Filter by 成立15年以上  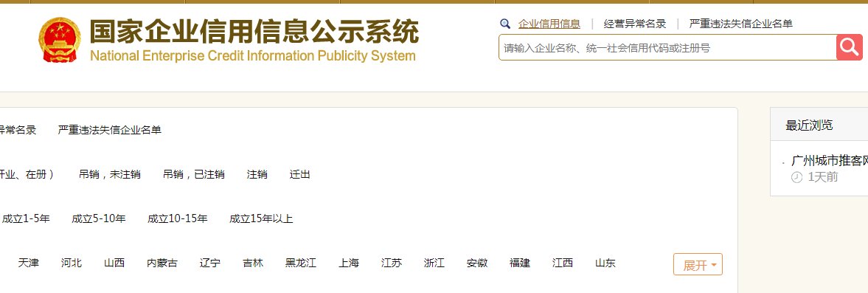tap(261, 218)
